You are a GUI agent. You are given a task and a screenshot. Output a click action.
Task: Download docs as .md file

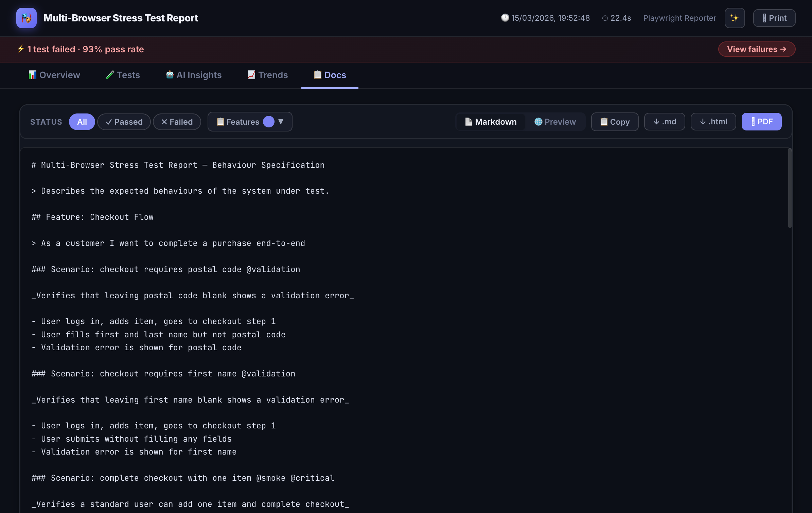[665, 122]
